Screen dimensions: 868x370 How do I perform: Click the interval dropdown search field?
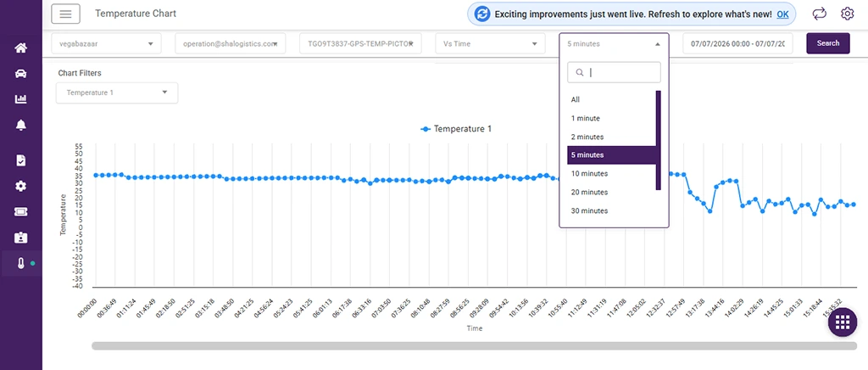click(x=614, y=73)
